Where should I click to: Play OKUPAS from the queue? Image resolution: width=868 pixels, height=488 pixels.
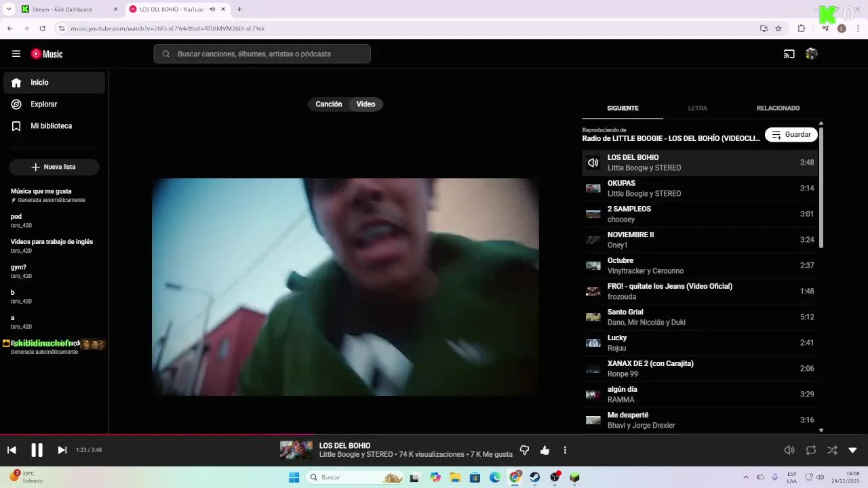[x=700, y=188]
